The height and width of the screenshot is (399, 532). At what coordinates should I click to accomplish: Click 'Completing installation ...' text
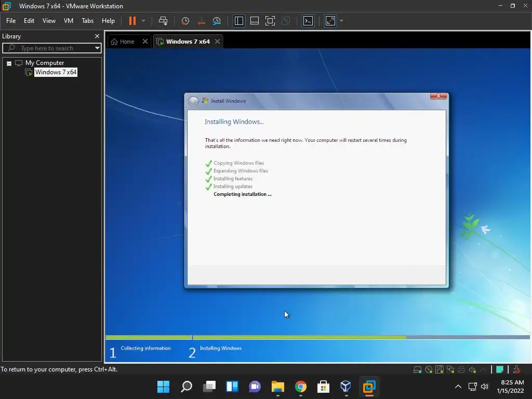[x=243, y=194]
